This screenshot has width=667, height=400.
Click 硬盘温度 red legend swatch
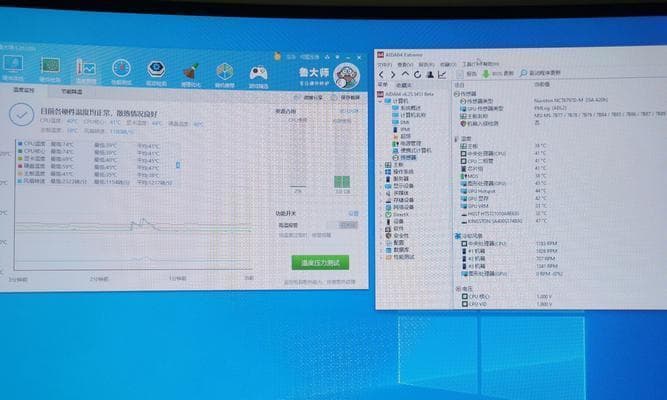coord(20,166)
